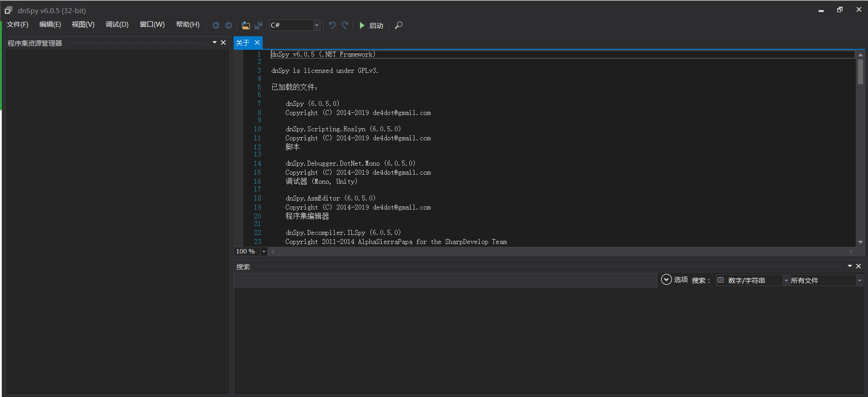Click the horizontal scroll left arrow in editor
This screenshot has width=868, height=397.
click(273, 251)
